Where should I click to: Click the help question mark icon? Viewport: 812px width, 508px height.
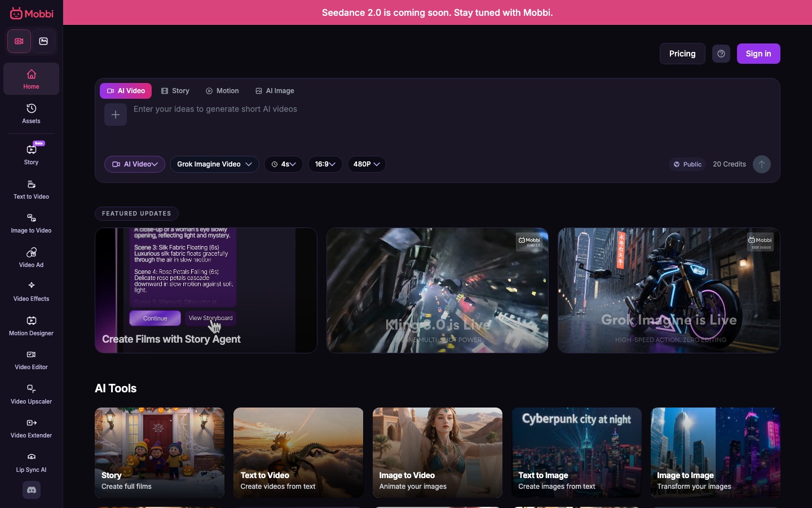(721, 54)
